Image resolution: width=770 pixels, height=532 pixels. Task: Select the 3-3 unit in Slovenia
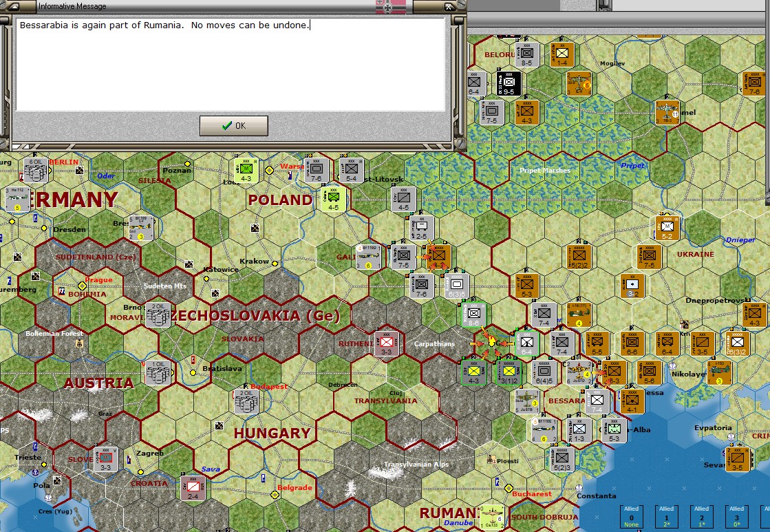click(x=105, y=459)
